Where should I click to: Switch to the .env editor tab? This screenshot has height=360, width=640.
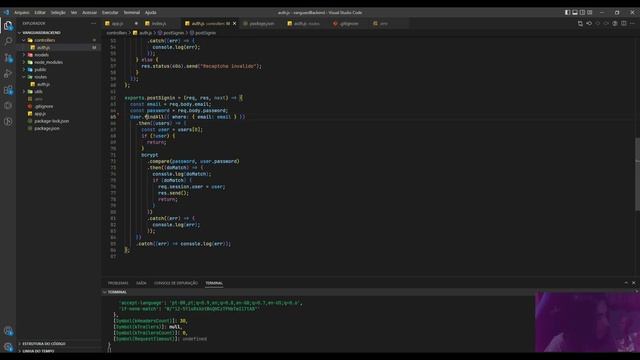(384, 24)
